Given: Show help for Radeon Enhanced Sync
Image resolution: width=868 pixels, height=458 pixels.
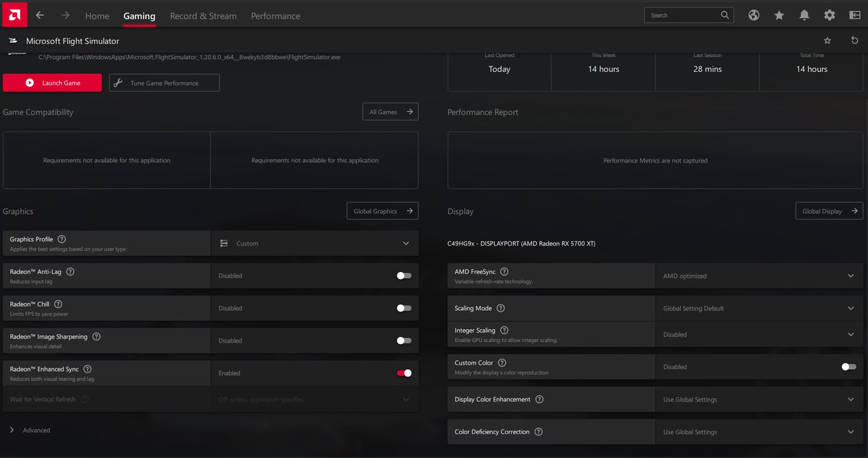Looking at the screenshot, I should click(x=87, y=369).
